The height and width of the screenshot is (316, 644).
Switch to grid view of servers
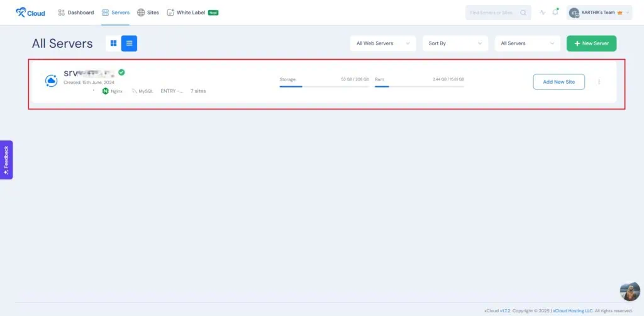[113, 43]
